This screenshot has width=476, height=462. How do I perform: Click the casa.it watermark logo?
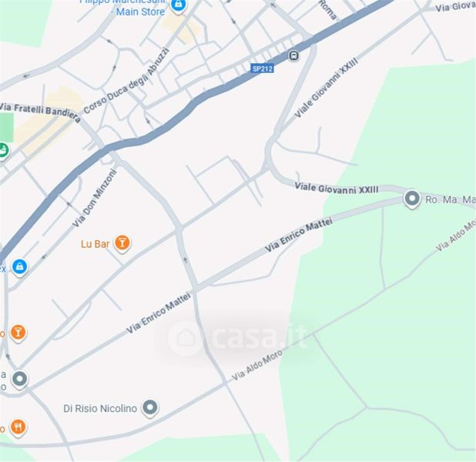[x=237, y=337]
